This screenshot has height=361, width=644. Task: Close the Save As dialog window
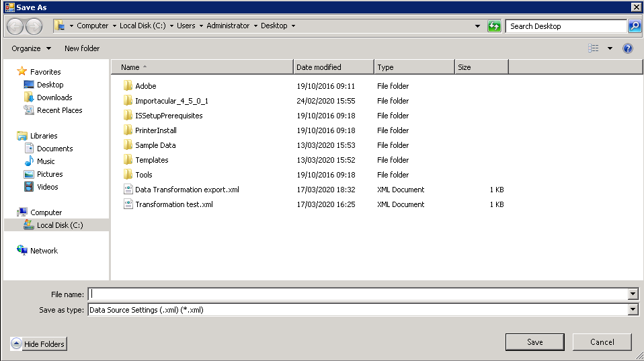pos(636,7)
